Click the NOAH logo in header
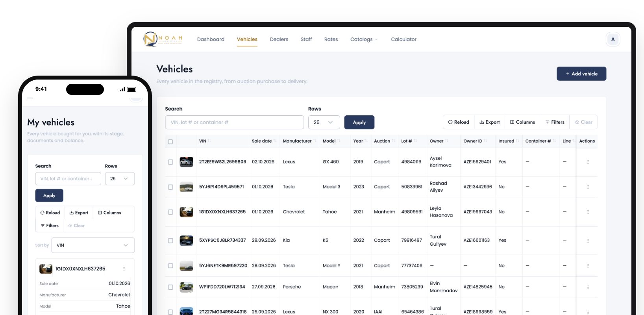Screen dimensions: 644x315 pyautogui.click(x=163, y=39)
